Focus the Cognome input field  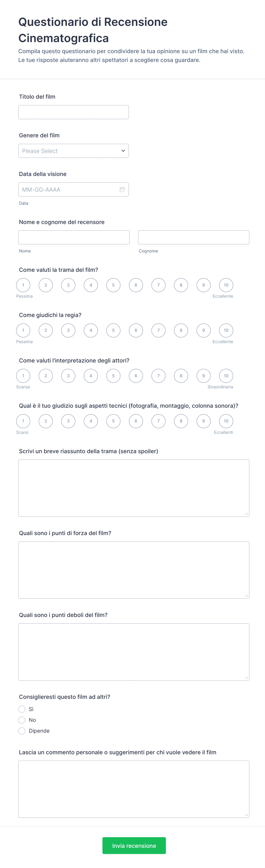(193, 237)
